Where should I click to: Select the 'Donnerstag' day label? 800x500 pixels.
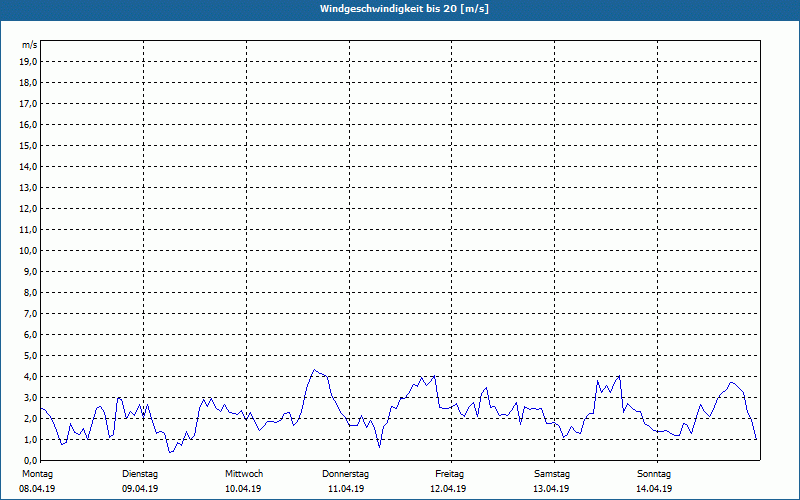345,474
